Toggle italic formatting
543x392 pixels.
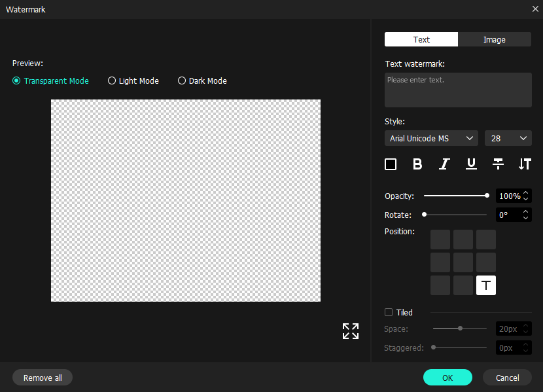pyautogui.click(x=444, y=164)
